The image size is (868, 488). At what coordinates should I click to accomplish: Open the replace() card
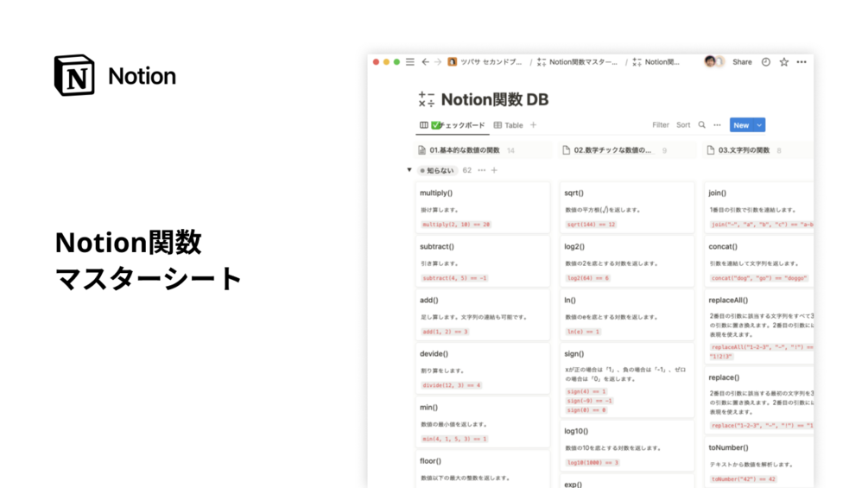pos(759,401)
